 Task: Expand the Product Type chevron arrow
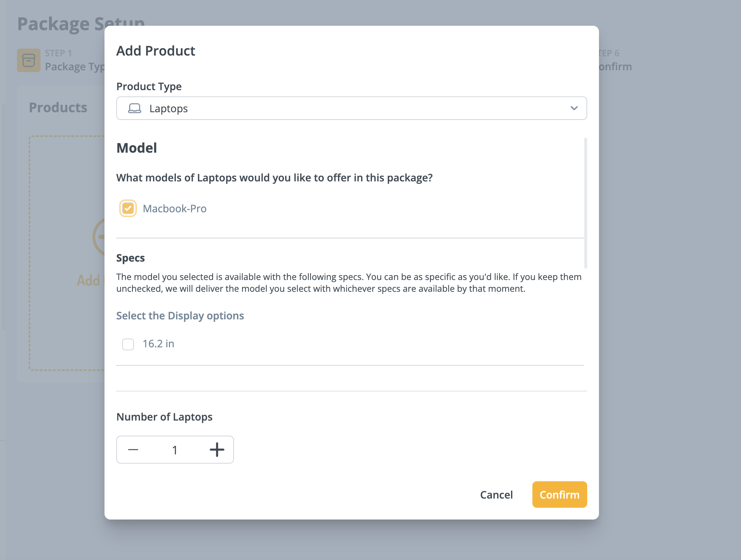(x=574, y=108)
